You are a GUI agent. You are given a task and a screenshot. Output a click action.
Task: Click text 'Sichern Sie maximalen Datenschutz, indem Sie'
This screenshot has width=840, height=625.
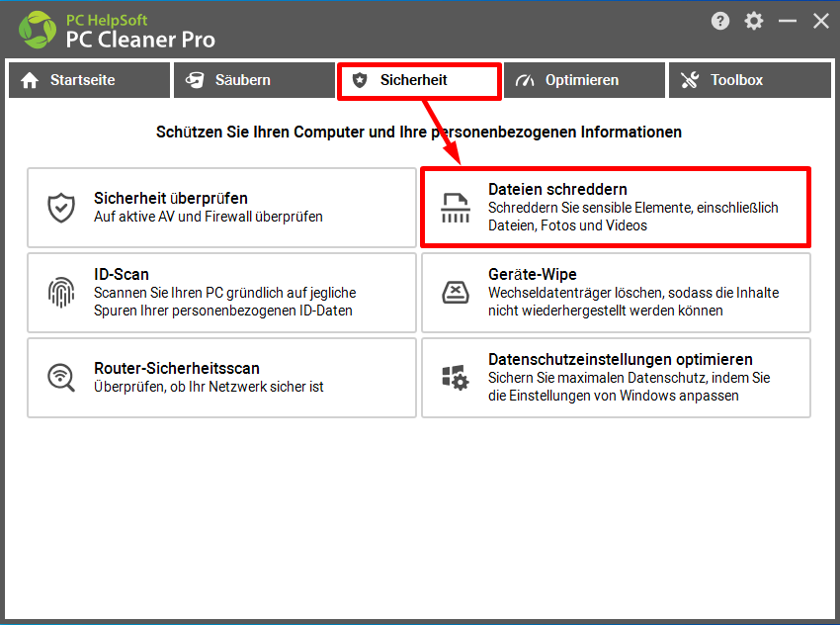[629, 378]
